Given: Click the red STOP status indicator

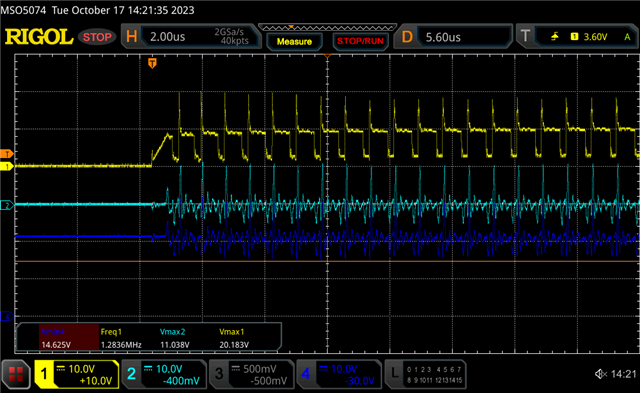Looking at the screenshot, I should click(x=97, y=37).
